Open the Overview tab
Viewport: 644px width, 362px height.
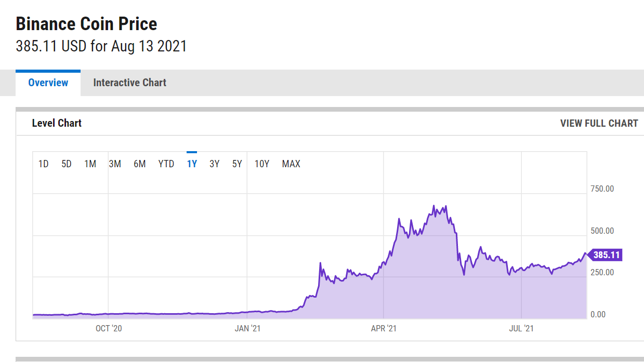[48, 83]
